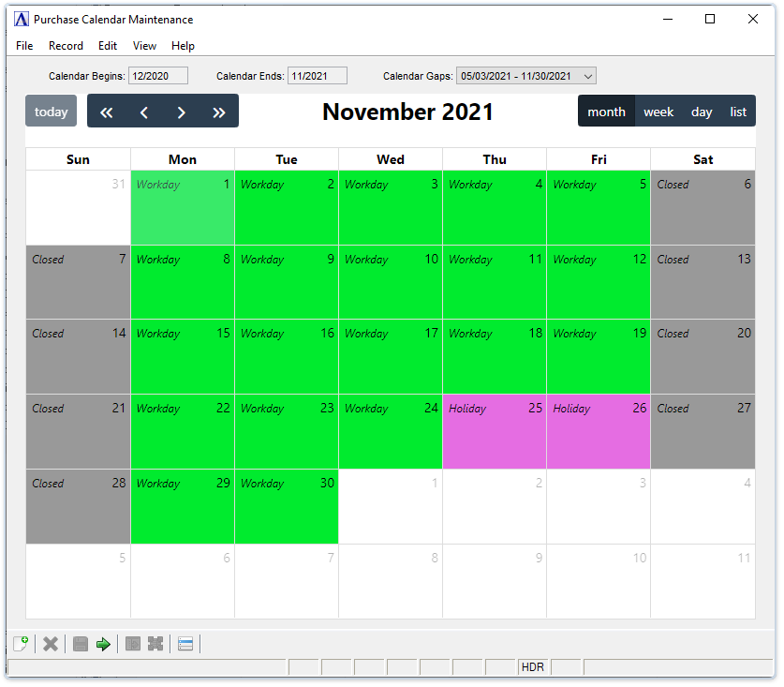Open the Help menu
784x687 pixels.
(183, 45)
